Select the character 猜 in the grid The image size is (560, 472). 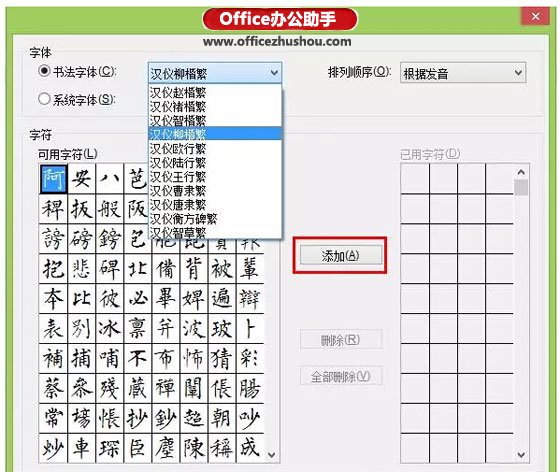pos(222,359)
